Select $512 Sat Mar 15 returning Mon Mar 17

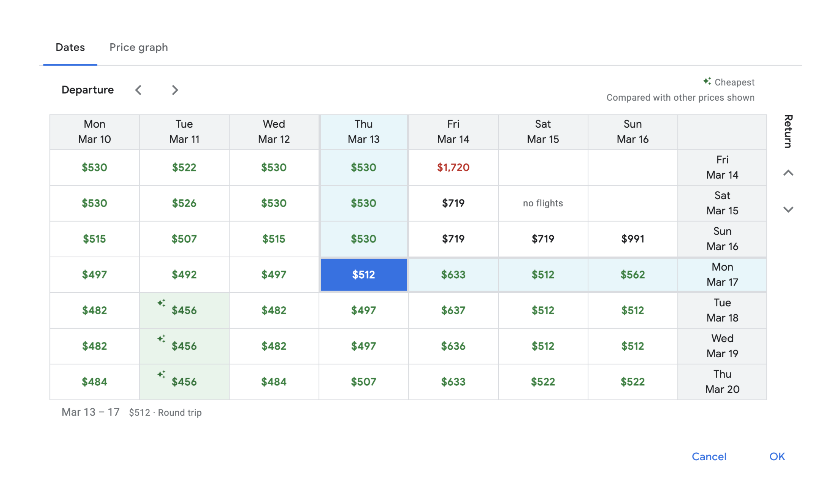(x=543, y=275)
